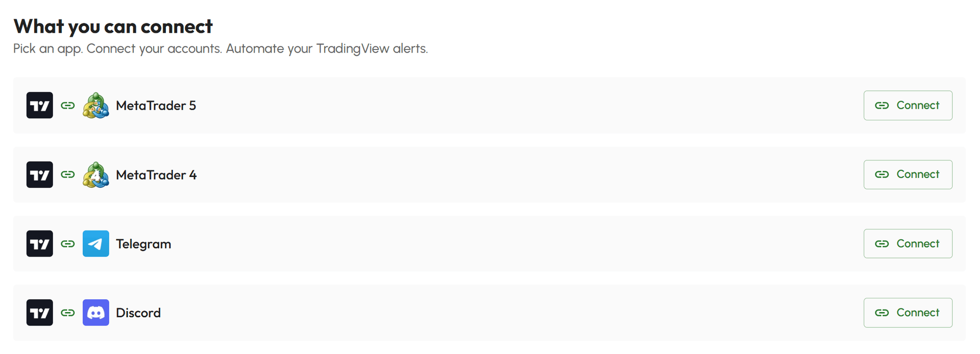The width and height of the screenshot is (980, 354).
Task: Click the TradingView logo in the MetaTrader 4 row
Action: 40,174
